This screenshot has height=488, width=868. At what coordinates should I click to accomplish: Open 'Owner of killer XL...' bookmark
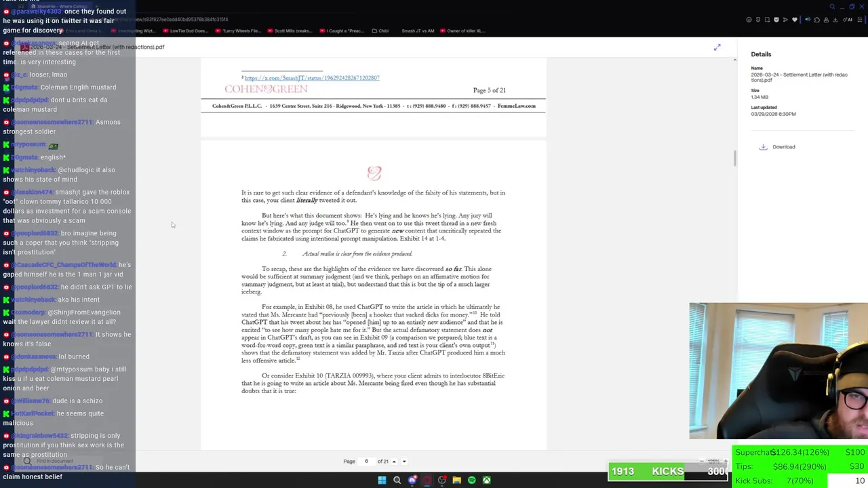coord(462,30)
